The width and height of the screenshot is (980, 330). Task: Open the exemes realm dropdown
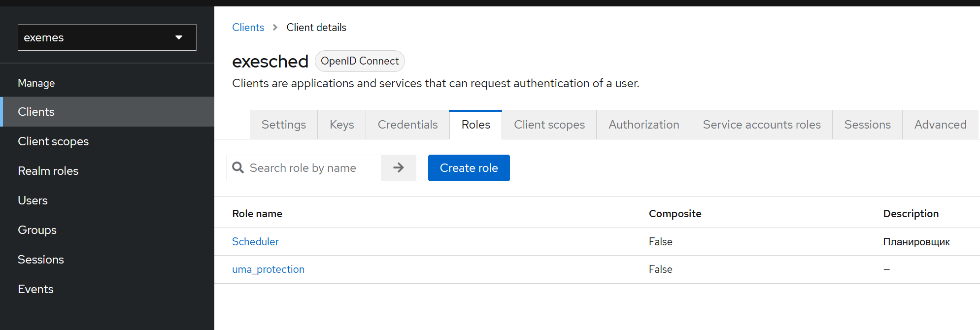107,37
